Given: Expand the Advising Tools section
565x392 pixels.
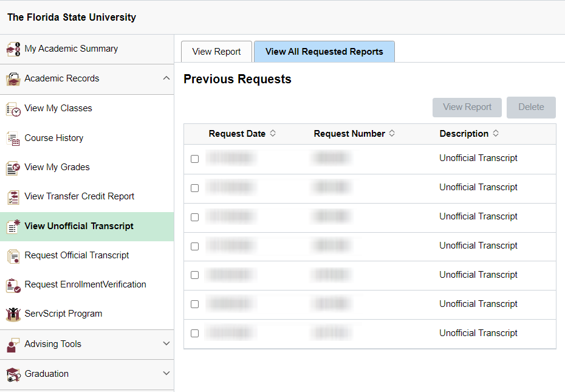Looking at the screenshot, I should click(166, 343).
